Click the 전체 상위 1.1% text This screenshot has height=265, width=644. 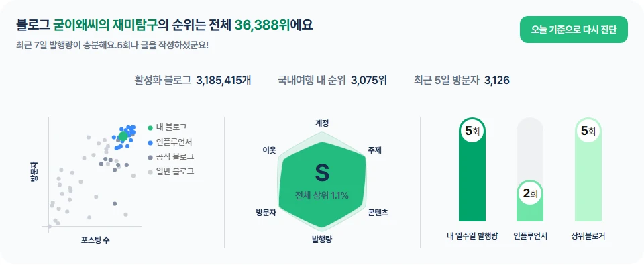point(321,196)
